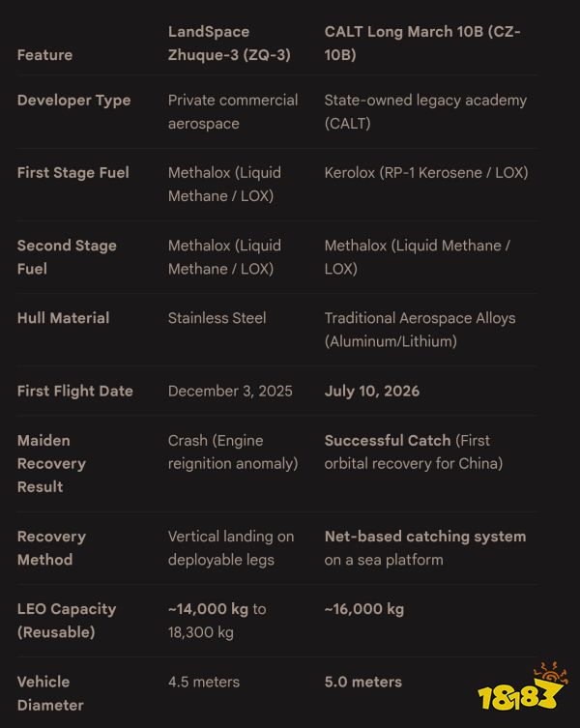Select the Second Stage Fuel label
This screenshot has height=728, width=580.
(x=67, y=257)
